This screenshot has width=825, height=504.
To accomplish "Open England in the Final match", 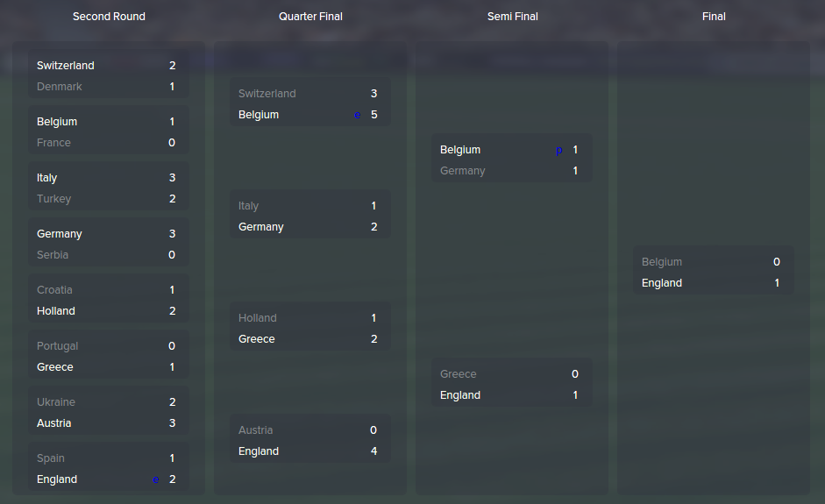I will click(661, 283).
